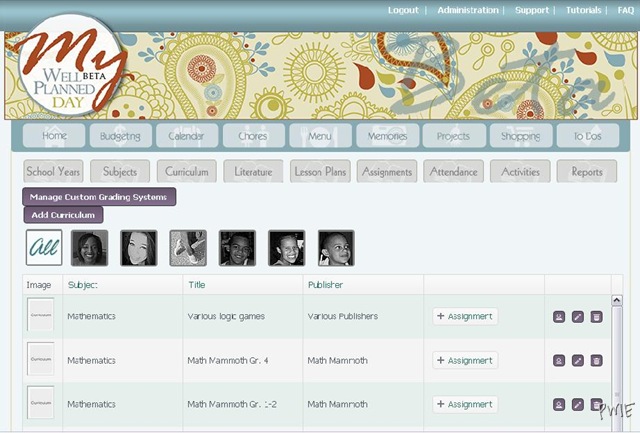640x433 pixels.
Task: Open the Tutorials link
Action: coord(584,10)
